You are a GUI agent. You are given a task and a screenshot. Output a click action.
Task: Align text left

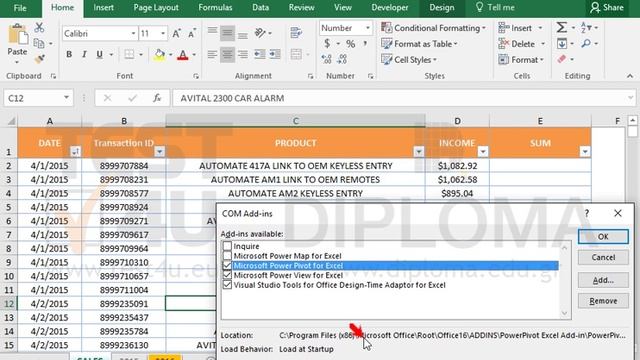(212, 54)
